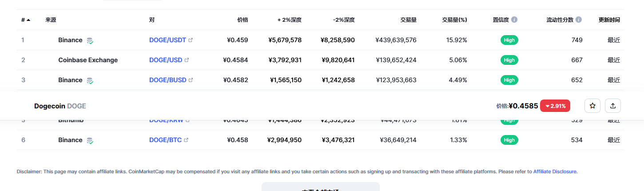644x191 pixels.
Task: Open the Affiliate Disclosure link
Action: click(x=555, y=171)
